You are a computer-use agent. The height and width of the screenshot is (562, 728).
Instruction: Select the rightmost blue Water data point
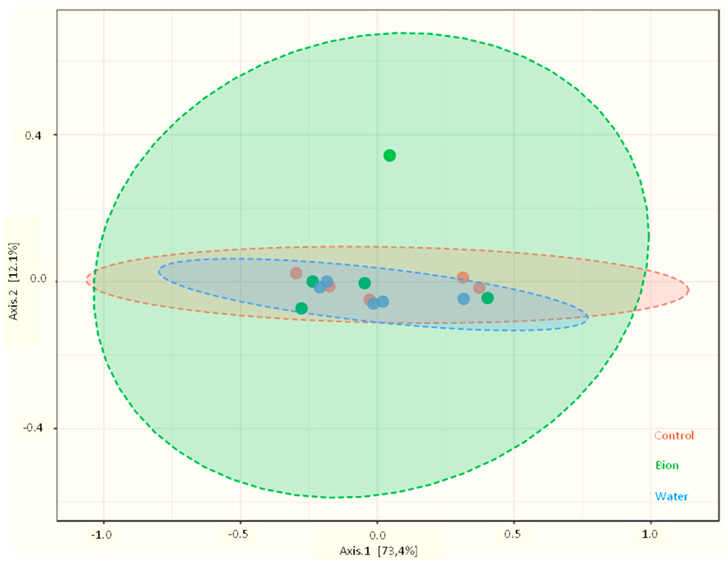[463, 299]
